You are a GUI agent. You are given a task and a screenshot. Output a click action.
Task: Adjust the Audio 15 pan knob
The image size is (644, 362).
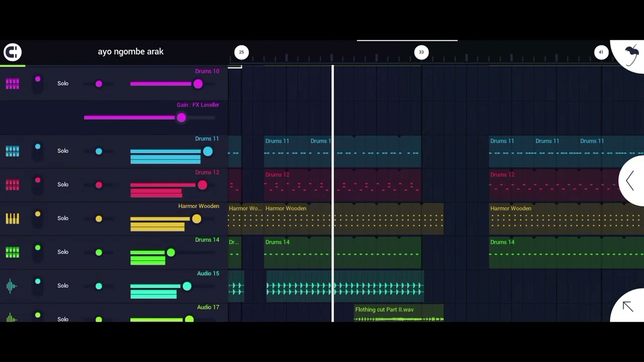pyautogui.click(x=99, y=286)
